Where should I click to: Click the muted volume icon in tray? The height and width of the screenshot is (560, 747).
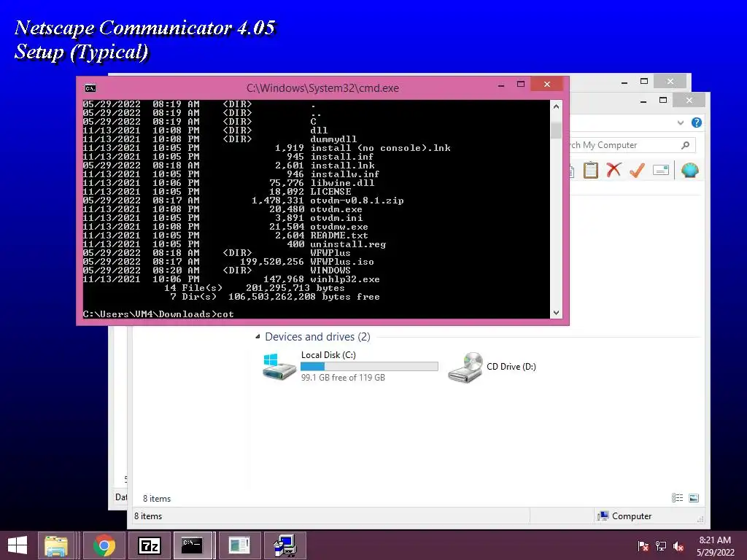point(678,546)
